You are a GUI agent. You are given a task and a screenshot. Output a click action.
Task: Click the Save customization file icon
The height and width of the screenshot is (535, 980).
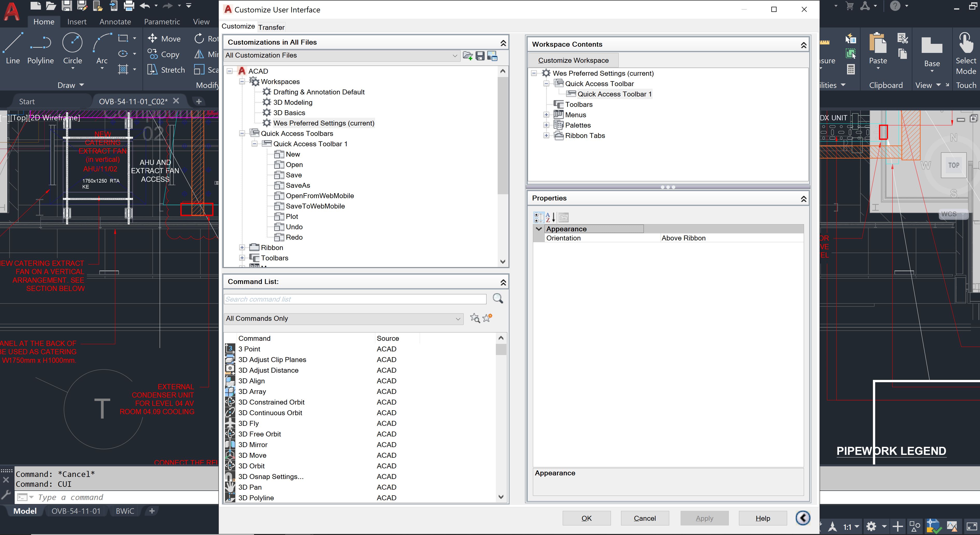pos(480,56)
